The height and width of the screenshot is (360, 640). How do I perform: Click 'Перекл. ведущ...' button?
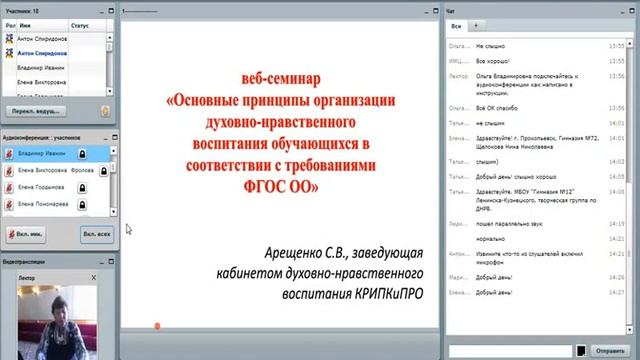[x=36, y=111]
